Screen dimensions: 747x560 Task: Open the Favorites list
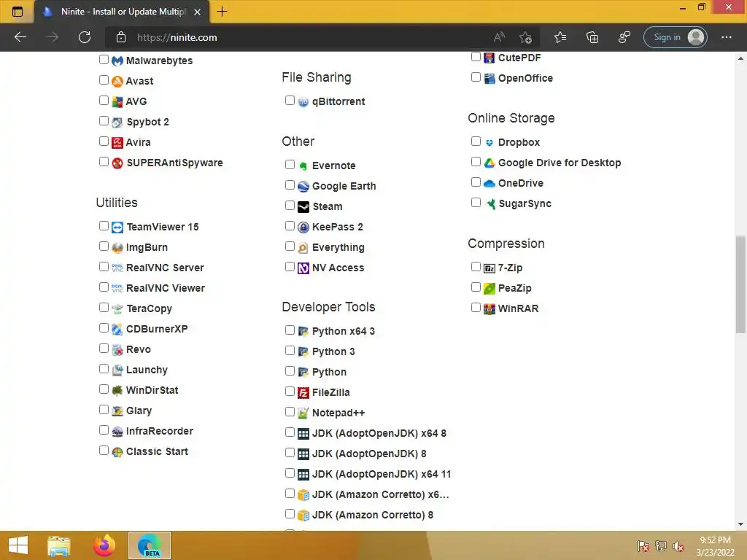[560, 37]
